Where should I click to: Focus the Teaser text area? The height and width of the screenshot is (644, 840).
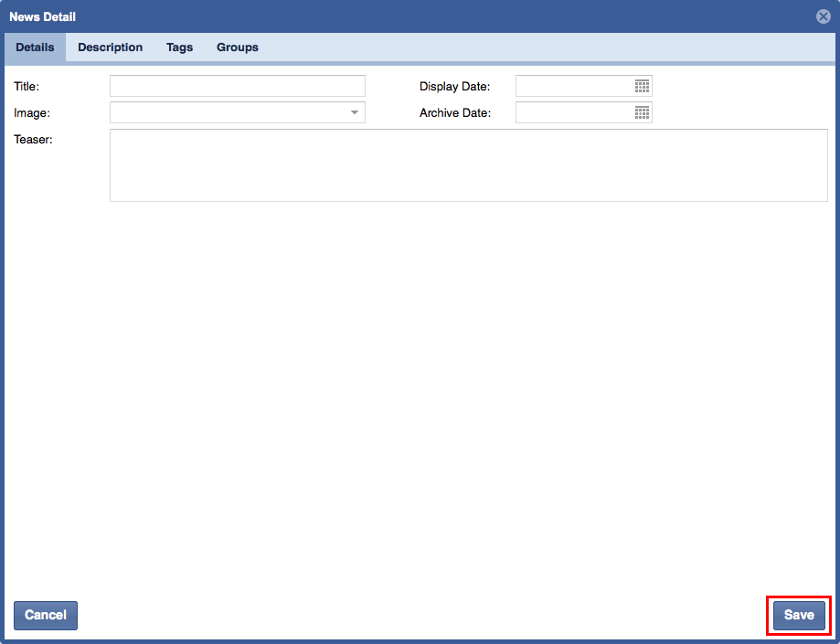tap(468, 164)
